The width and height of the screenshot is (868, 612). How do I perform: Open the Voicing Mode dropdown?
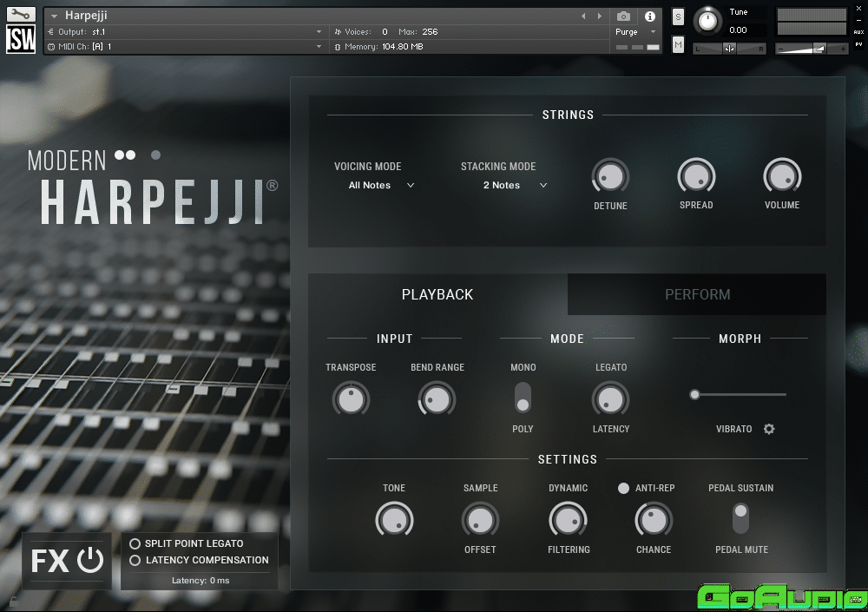click(x=381, y=185)
